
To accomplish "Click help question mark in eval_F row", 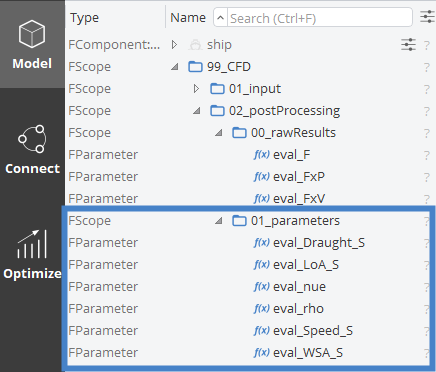I will 427,155.
